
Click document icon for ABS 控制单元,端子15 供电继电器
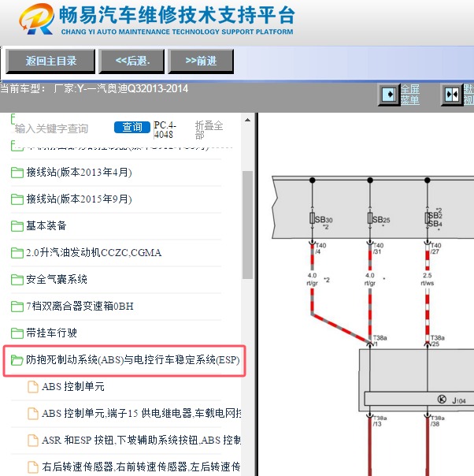(x=33, y=414)
